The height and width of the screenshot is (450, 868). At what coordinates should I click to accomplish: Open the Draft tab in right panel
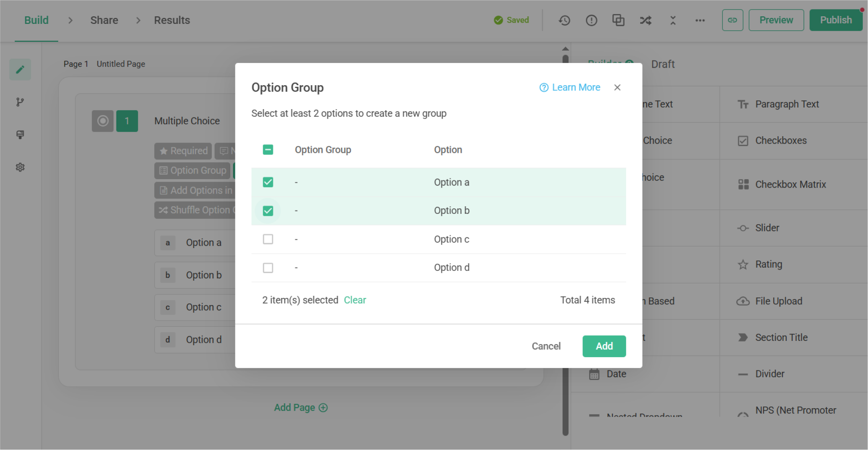coord(663,65)
